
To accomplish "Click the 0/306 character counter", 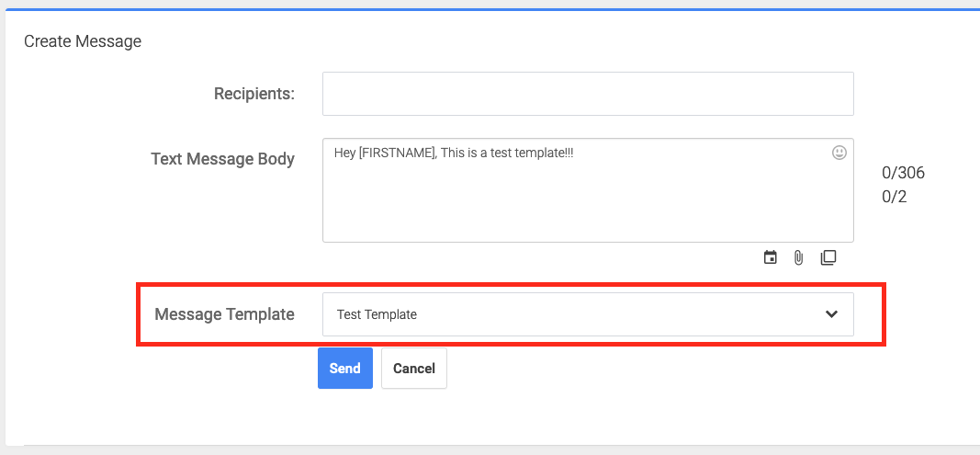I will point(903,173).
